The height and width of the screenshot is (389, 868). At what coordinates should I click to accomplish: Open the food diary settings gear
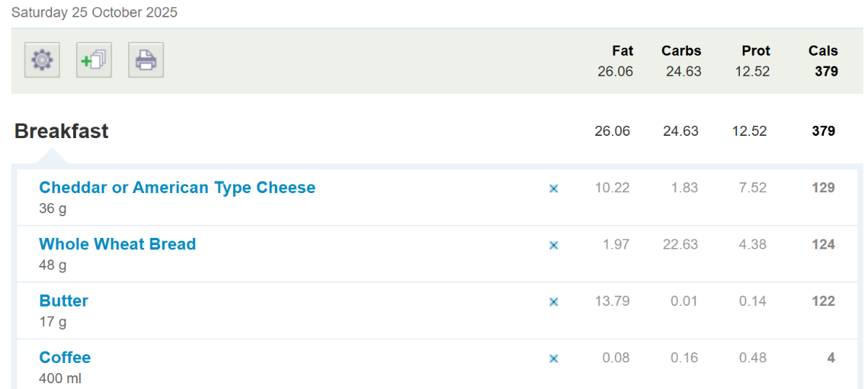click(42, 60)
